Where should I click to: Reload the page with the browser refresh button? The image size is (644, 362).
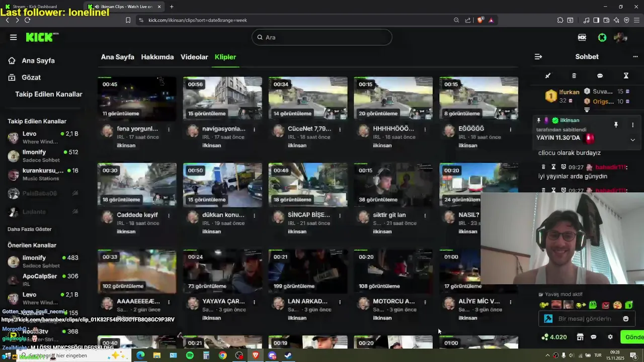pos(27,20)
